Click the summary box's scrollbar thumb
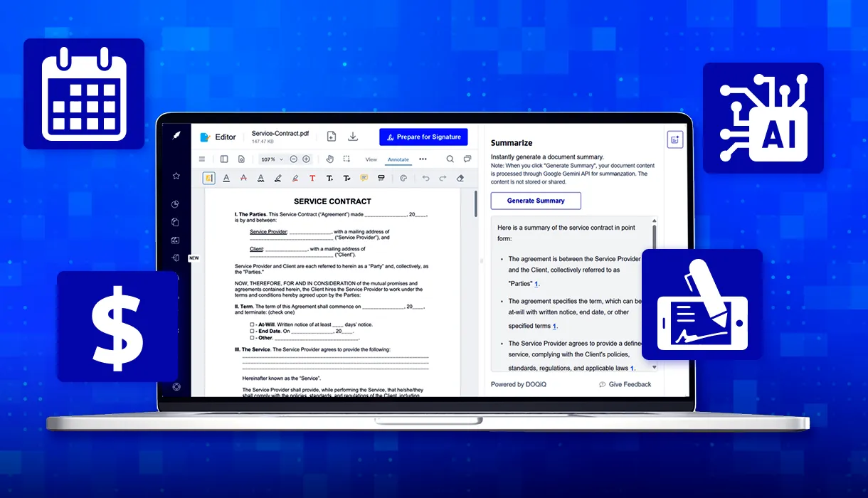Viewport: 868px width, 498px height. pos(655,236)
